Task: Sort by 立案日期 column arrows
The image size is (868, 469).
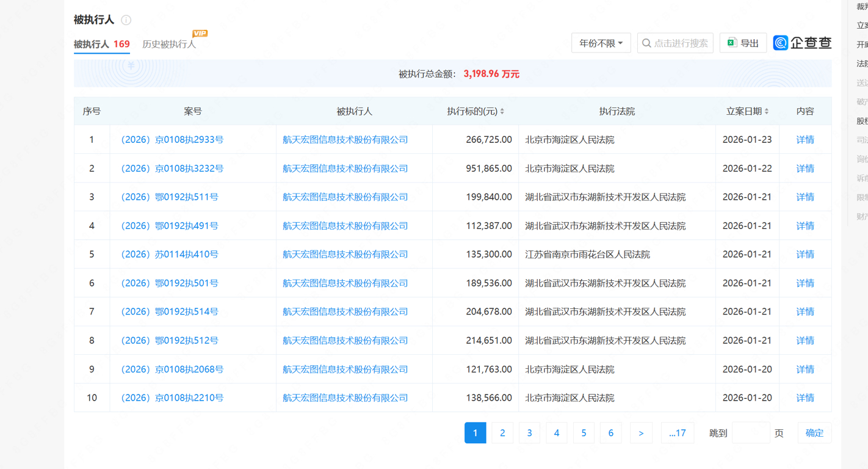Action: coord(767,112)
